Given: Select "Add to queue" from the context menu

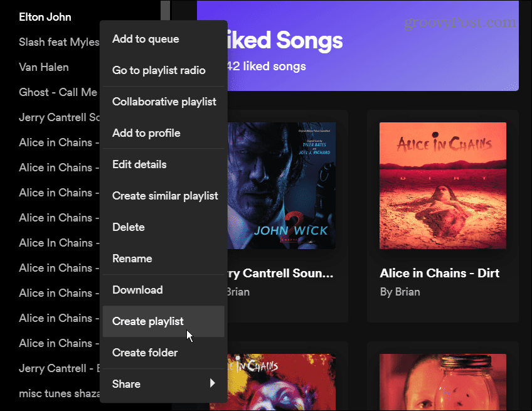Looking at the screenshot, I should (146, 39).
